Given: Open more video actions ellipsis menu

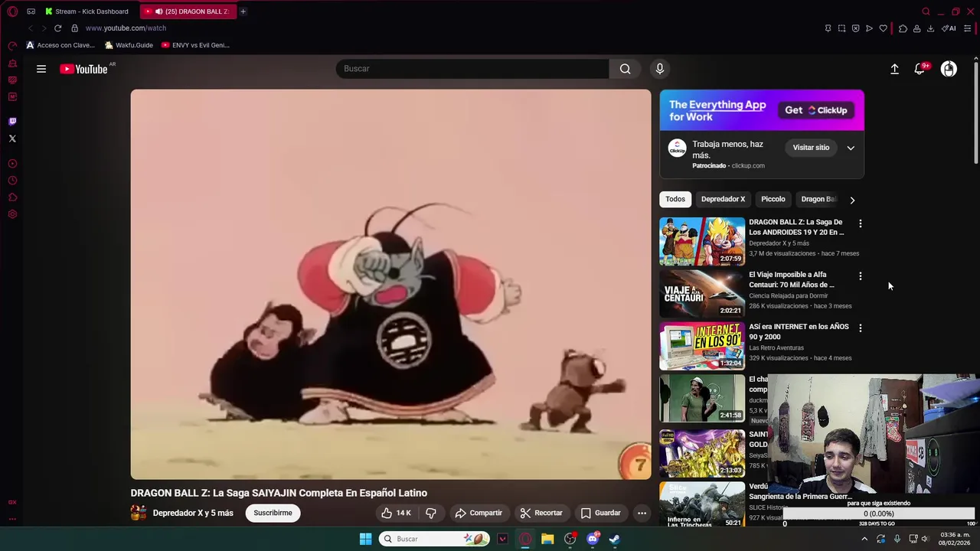Looking at the screenshot, I should (x=642, y=513).
